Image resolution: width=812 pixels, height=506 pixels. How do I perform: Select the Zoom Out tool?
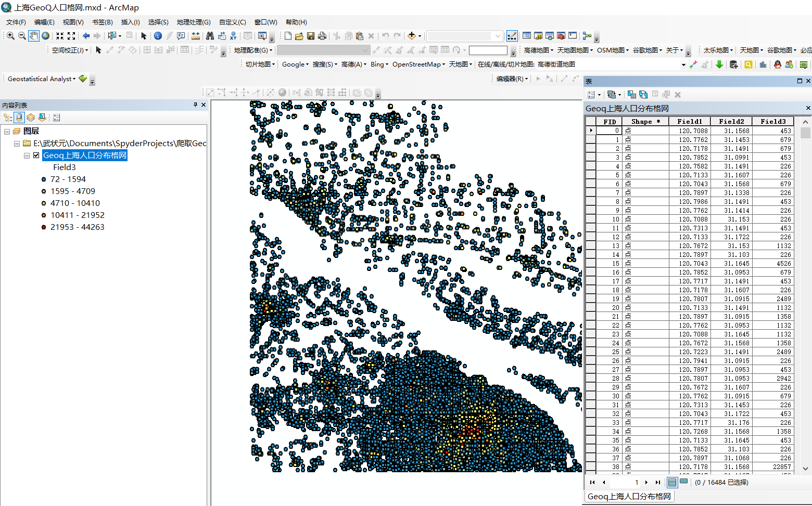tap(22, 36)
